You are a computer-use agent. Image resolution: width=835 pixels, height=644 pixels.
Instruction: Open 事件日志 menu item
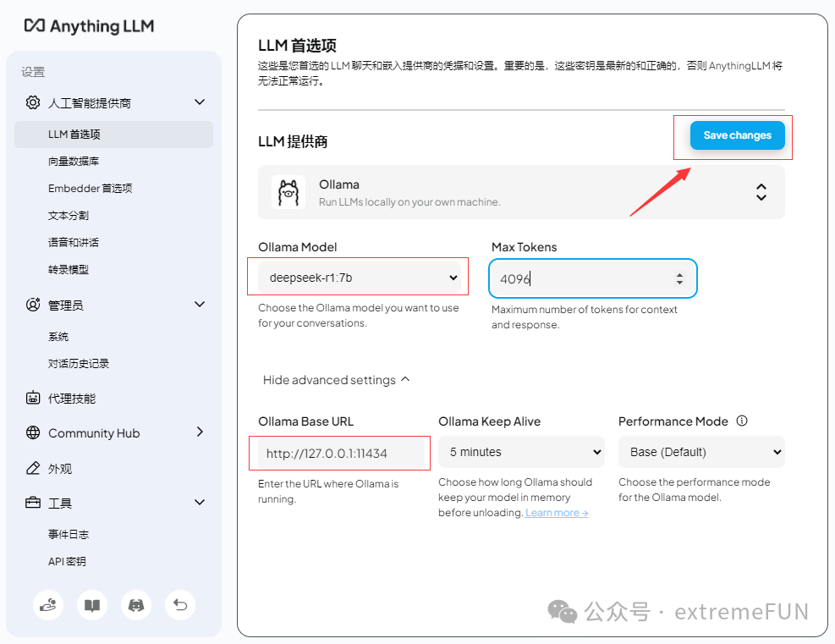coord(69,534)
